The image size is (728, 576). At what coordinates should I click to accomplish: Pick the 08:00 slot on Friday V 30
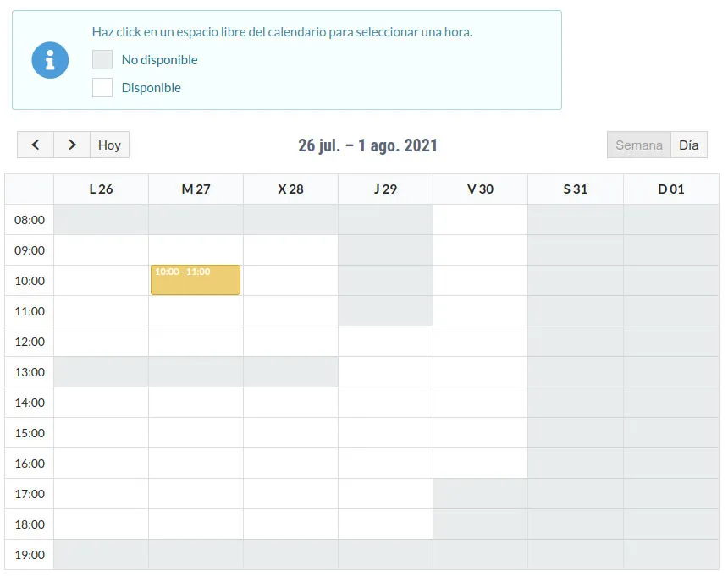coord(480,219)
